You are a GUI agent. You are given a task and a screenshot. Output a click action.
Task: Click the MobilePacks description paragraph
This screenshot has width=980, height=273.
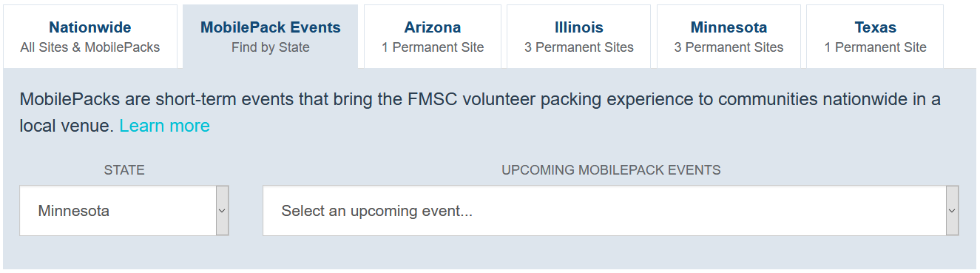480,112
